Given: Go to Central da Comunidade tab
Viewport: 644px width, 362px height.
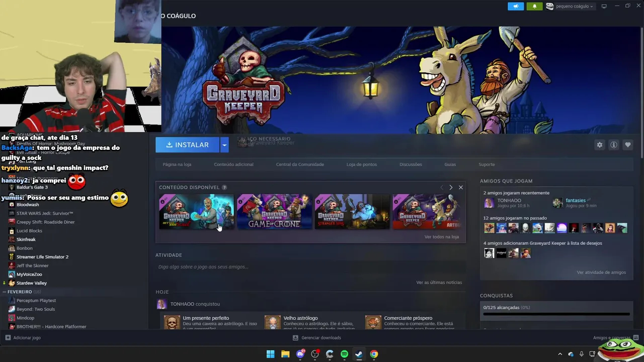Looking at the screenshot, I should 300,164.
